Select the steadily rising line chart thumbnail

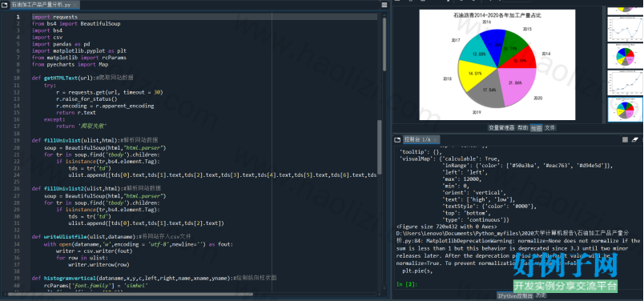point(625,82)
